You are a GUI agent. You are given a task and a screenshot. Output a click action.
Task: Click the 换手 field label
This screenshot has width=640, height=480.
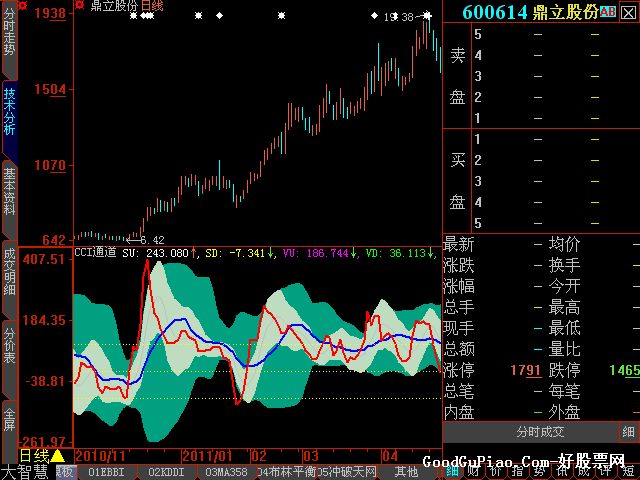(564, 265)
